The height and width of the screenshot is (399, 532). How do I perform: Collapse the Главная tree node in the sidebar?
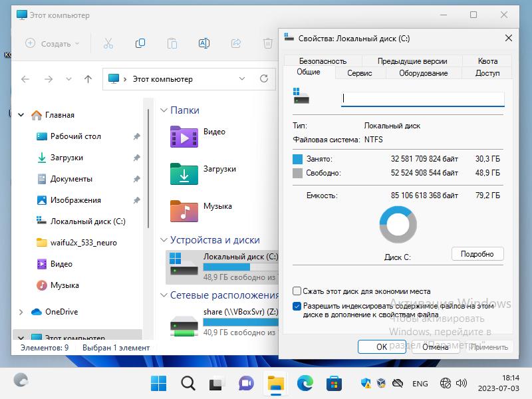click(x=21, y=115)
